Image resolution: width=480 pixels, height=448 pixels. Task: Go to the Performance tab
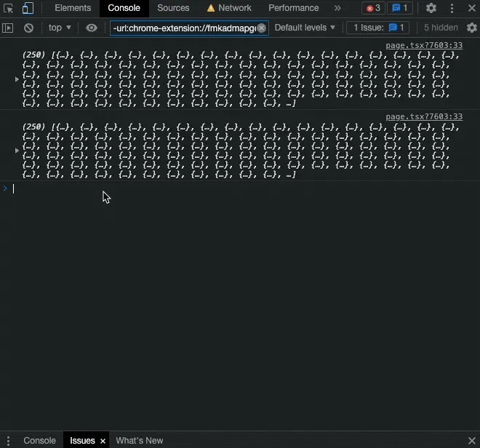tap(294, 8)
